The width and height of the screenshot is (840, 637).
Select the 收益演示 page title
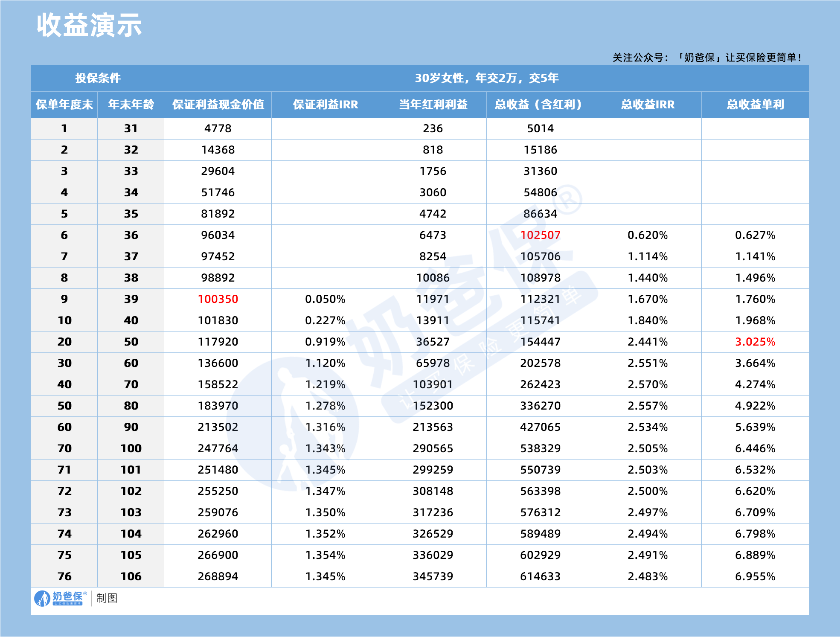[90, 26]
